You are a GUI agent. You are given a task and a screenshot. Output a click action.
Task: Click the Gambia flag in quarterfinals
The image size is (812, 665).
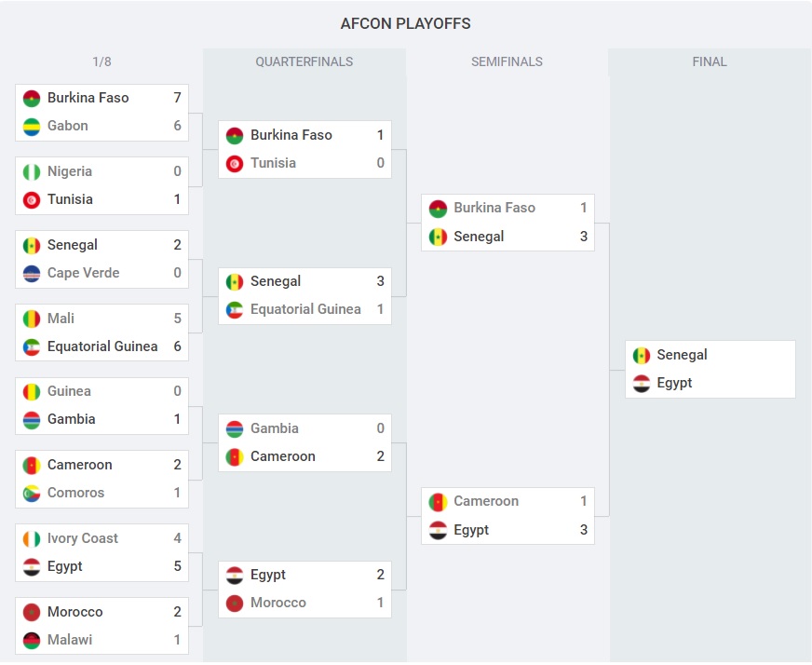tap(235, 428)
